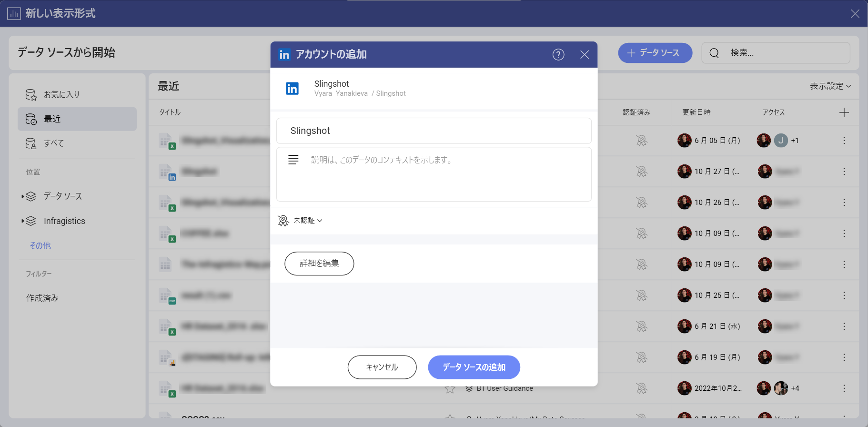Click star icon beside BI User Guidance
Viewport: 868px width, 427px height.
point(450,389)
